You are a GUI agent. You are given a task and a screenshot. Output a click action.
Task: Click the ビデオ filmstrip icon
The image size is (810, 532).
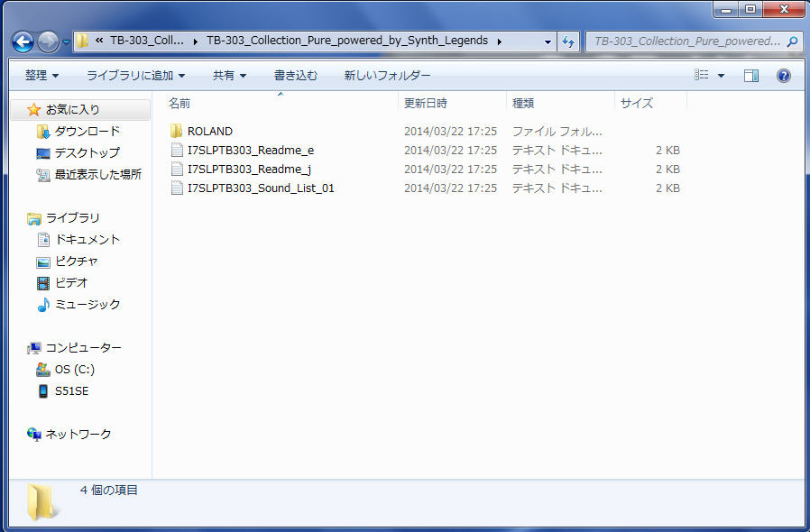43,283
